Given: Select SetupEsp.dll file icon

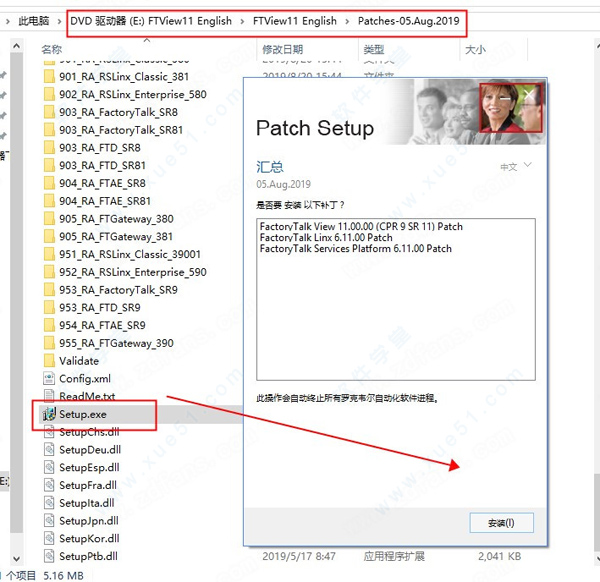Looking at the screenshot, I should click(x=49, y=467).
